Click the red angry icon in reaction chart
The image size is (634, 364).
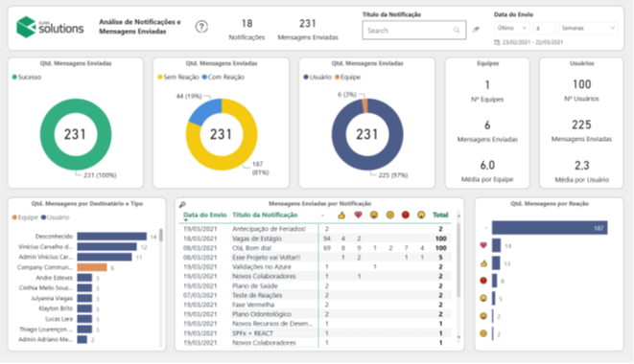click(x=483, y=281)
